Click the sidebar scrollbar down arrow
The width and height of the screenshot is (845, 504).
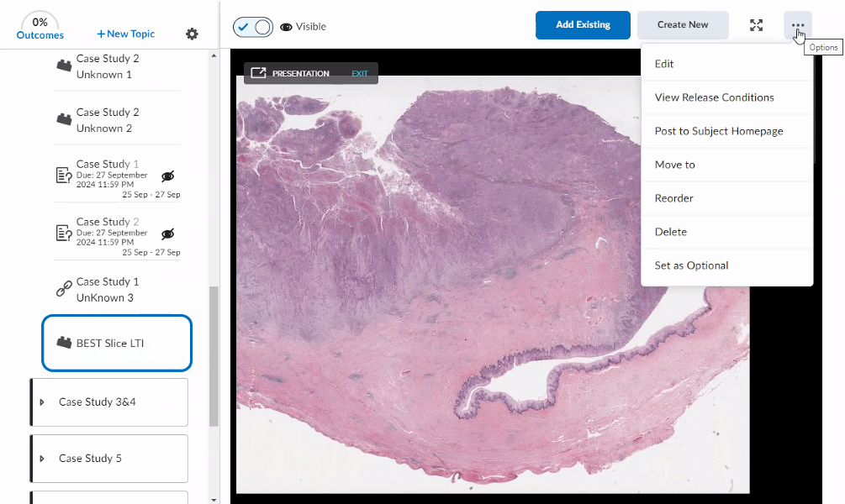(x=214, y=500)
